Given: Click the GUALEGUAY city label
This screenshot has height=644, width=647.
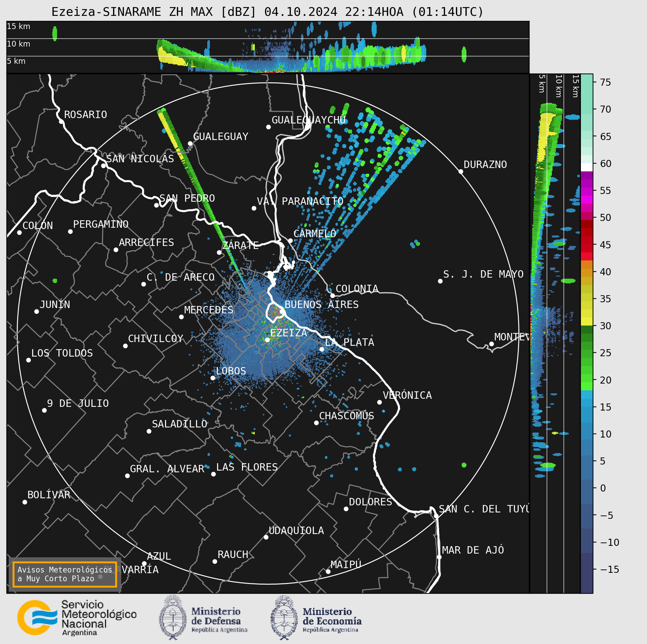Looking at the screenshot, I should pyautogui.click(x=220, y=137).
